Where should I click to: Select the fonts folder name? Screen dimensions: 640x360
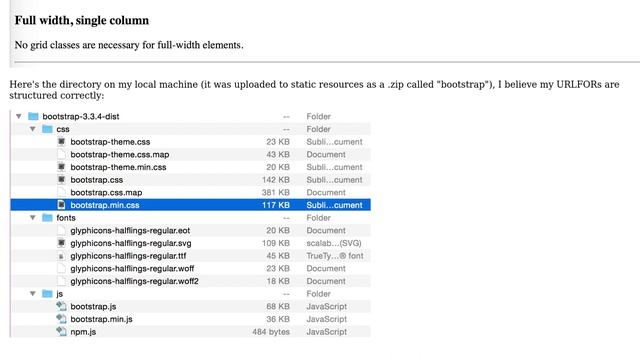(x=66, y=218)
